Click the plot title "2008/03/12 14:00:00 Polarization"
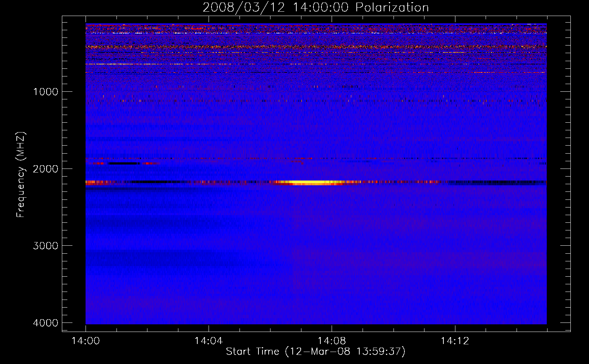589x364 pixels. pyautogui.click(x=316, y=7)
